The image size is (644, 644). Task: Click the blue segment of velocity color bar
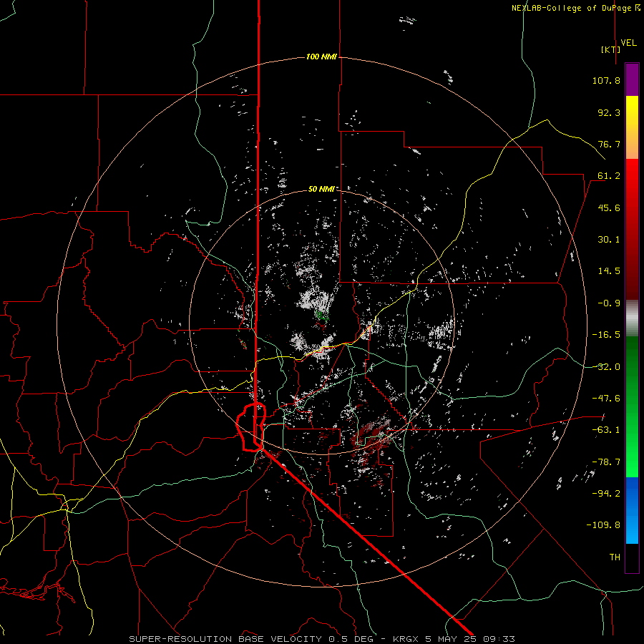click(x=632, y=510)
